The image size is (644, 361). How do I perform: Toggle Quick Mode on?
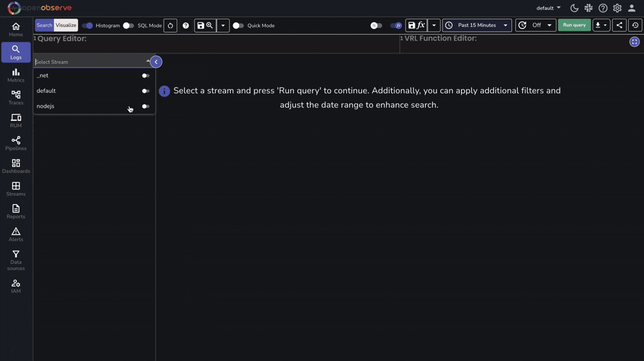click(x=238, y=26)
